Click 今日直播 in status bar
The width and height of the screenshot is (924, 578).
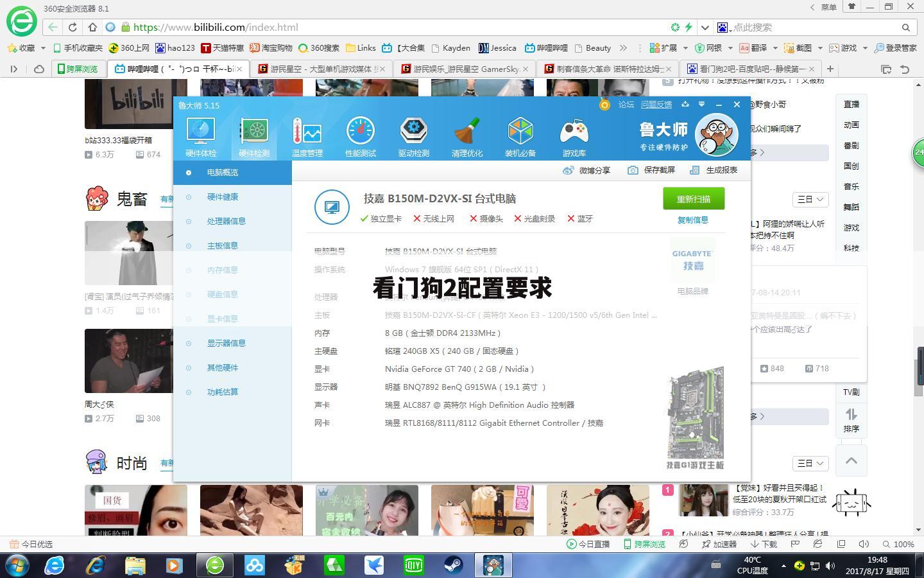click(588, 544)
